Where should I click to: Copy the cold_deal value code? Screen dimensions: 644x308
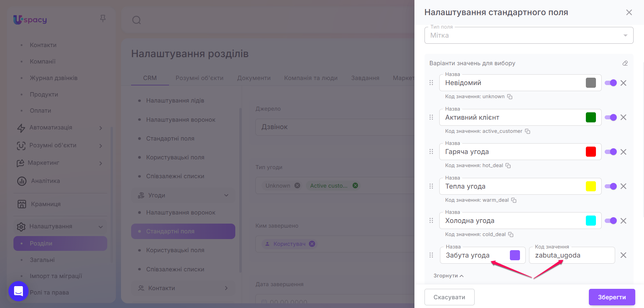click(511, 235)
